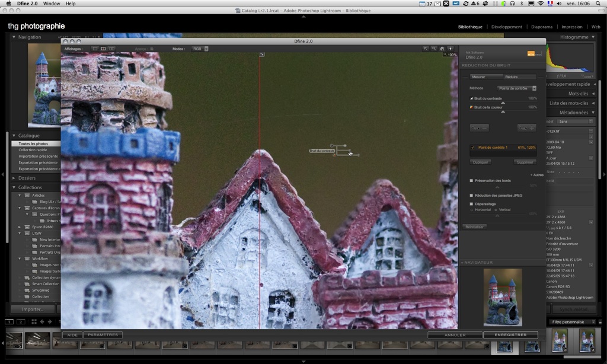The height and width of the screenshot is (364, 607).
Task: Click the Importer... button in Lightroom
Action: (33, 309)
